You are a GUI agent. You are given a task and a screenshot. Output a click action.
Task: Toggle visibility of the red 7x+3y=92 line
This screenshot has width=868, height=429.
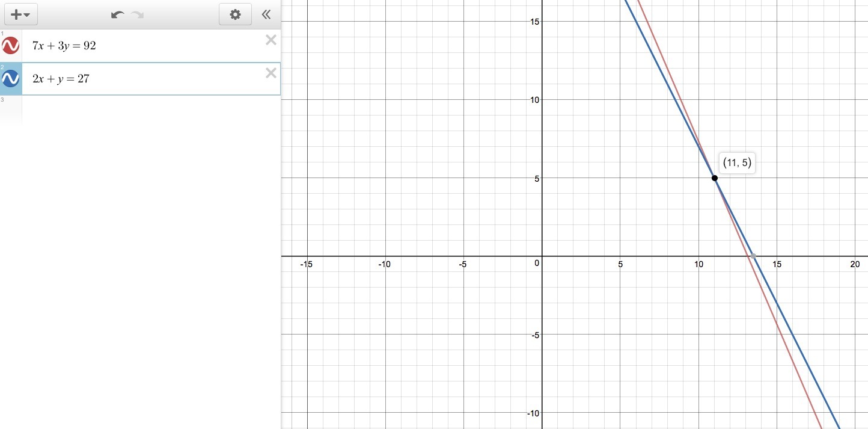click(x=11, y=46)
